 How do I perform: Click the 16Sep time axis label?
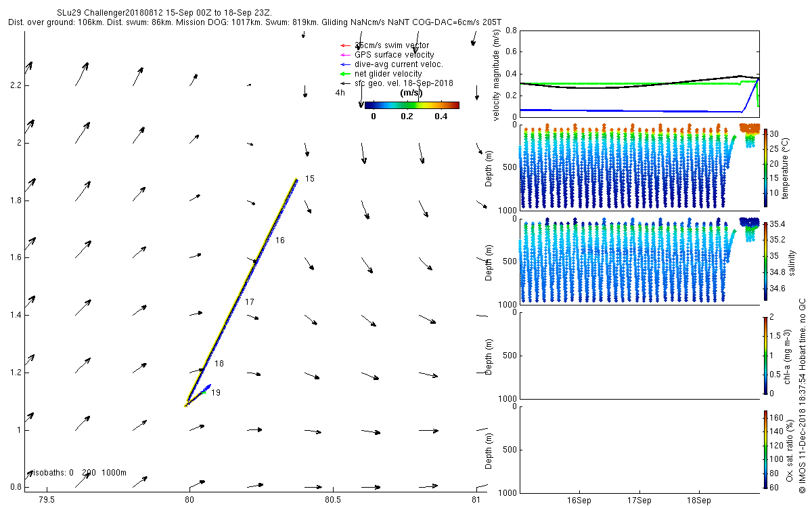click(580, 501)
